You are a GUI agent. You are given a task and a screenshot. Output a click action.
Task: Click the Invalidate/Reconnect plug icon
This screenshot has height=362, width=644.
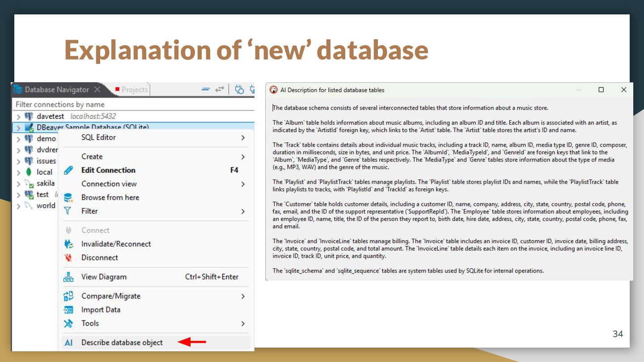(68, 244)
